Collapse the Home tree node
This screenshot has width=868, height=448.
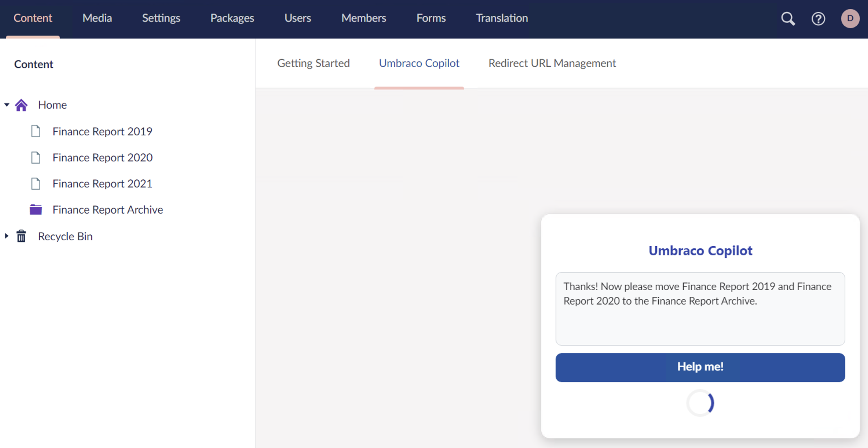(x=7, y=105)
